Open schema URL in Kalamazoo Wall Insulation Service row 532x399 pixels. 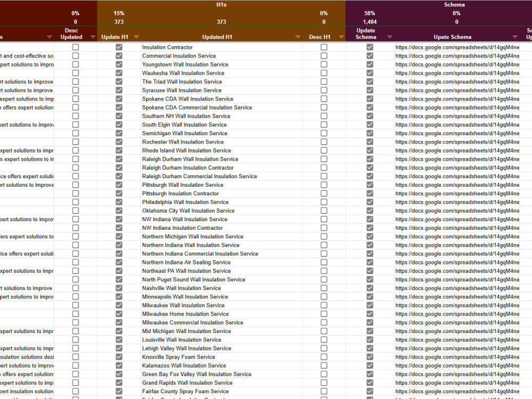pyautogui.click(x=457, y=366)
